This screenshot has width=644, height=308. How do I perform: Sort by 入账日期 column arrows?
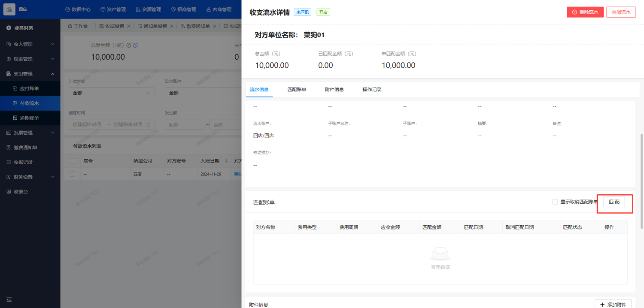click(227, 161)
